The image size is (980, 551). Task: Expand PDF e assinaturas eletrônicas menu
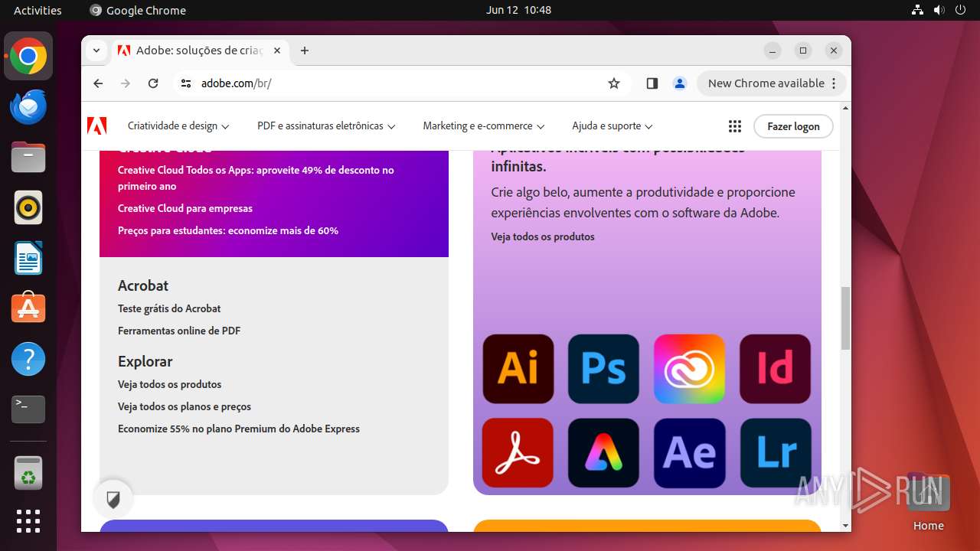(x=326, y=126)
